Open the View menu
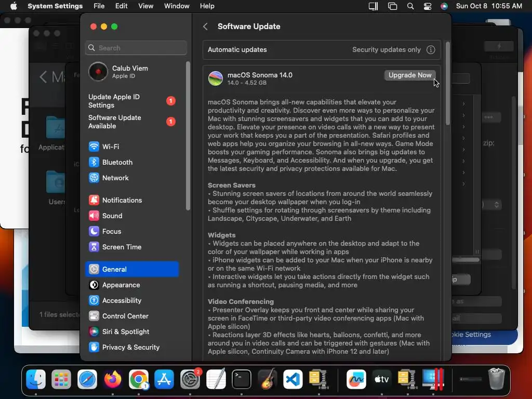The width and height of the screenshot is (532, 399). (x=145, y=6)
